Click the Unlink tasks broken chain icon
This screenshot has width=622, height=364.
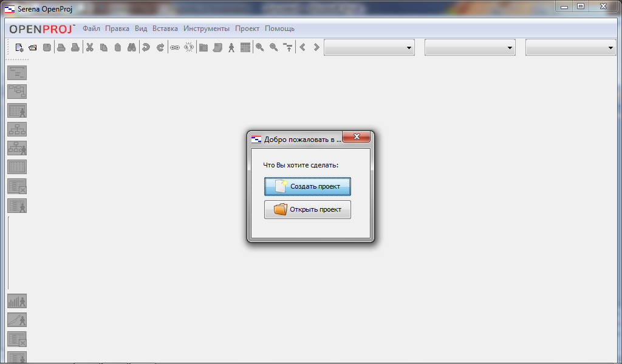tap(189, 47)
